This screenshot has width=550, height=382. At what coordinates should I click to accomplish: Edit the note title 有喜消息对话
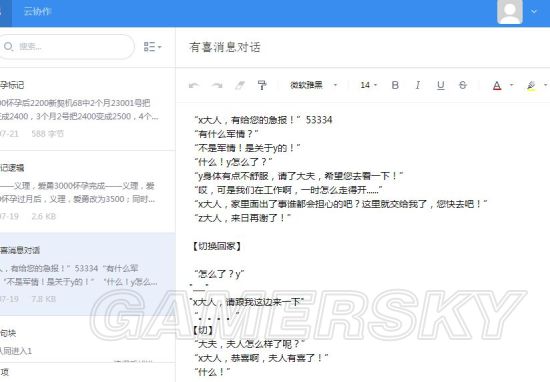coord(224,47)
